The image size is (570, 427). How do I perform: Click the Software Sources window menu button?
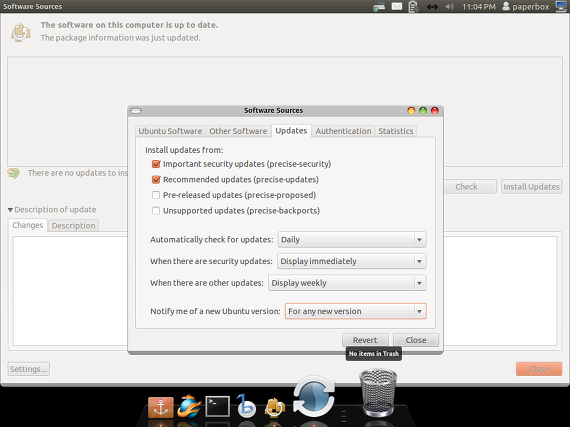136,111
